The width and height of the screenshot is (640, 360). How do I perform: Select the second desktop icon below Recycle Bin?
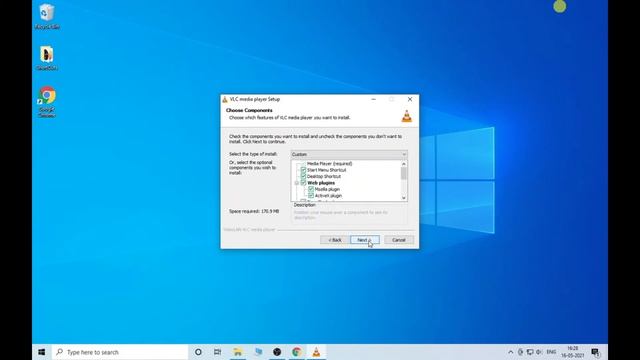tap(47, 58)
